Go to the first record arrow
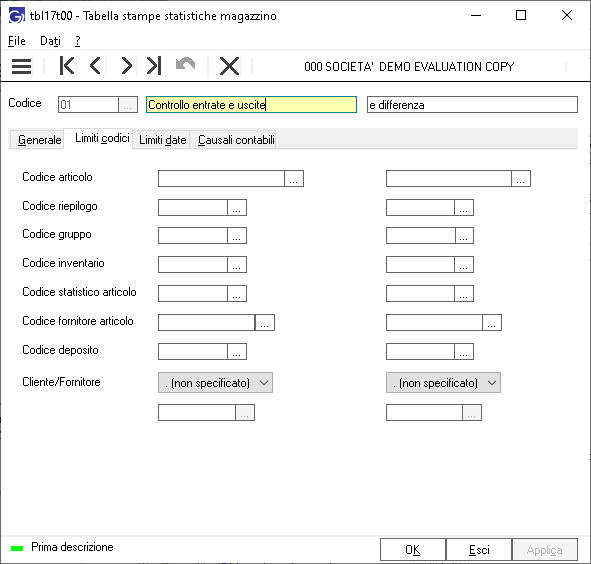This screenshot has height=564, width=591. pos(67,66)
